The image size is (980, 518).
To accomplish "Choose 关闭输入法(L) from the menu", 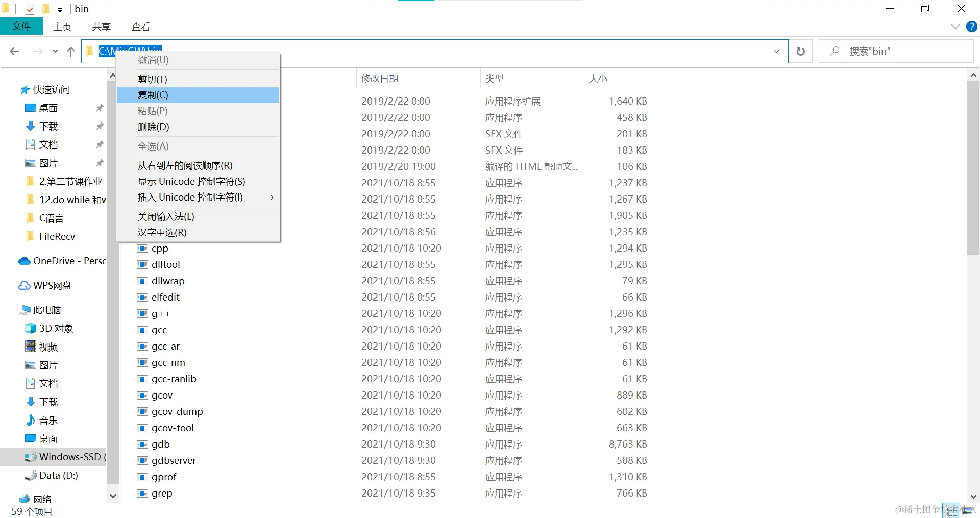I will point(198,217).
